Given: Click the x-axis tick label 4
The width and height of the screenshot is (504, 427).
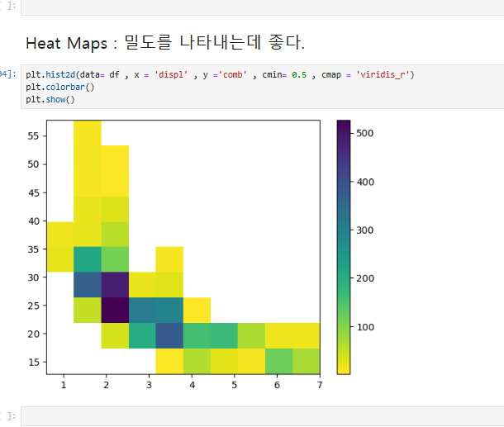Looking at the screenshot, I should click(192, 385).
